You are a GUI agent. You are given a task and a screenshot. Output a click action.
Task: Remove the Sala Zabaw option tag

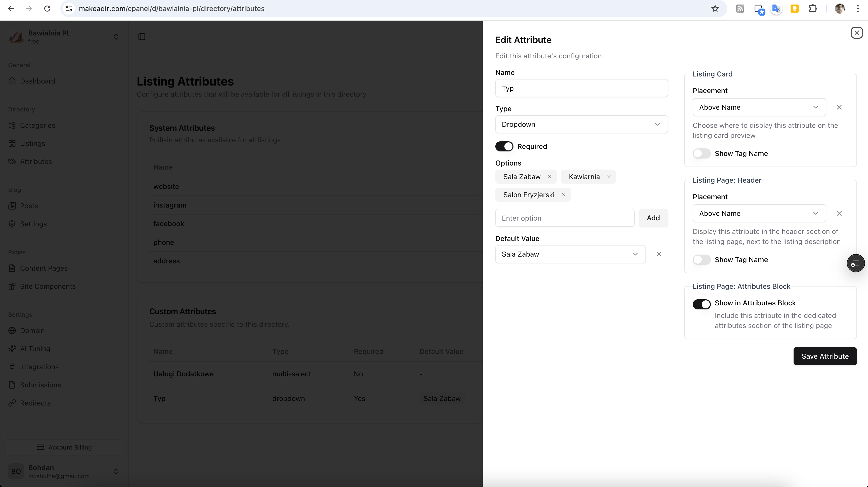550,177
